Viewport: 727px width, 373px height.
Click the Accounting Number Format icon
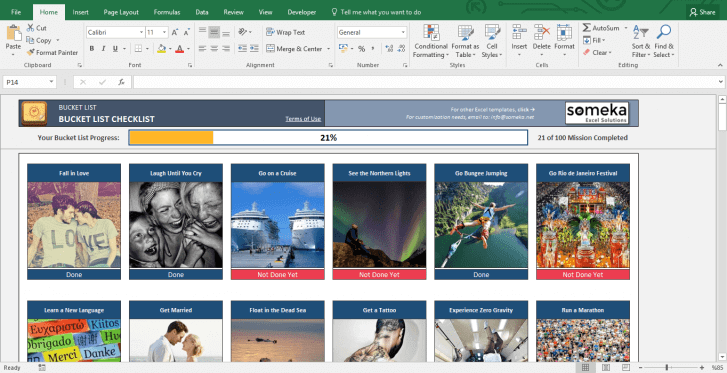[343, 48]
